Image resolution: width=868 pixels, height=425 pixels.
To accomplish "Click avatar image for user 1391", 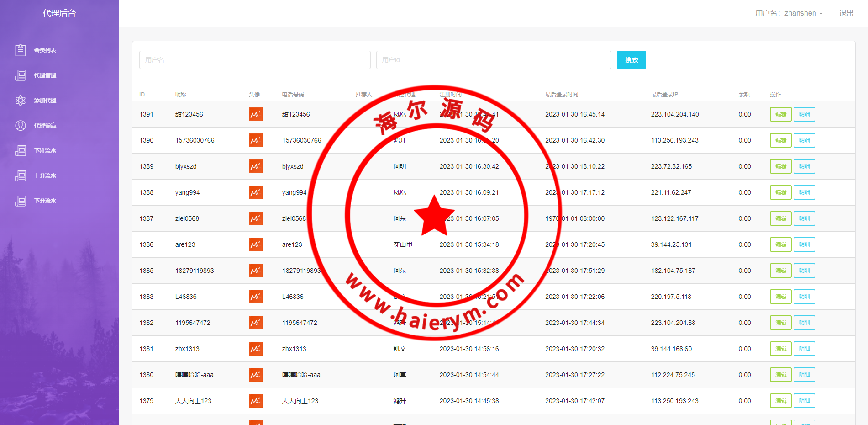I will pyautogui.click(x=256, y=114).
